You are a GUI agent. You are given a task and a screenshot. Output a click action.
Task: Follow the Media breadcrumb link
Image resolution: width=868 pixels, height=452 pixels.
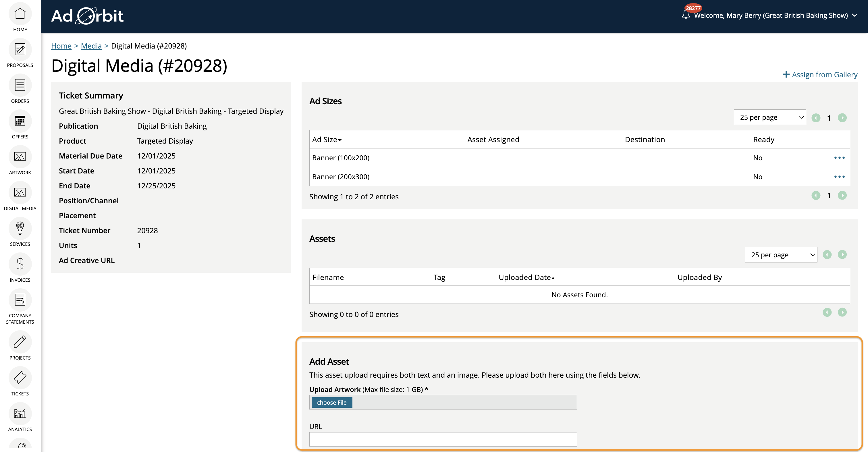pos(91,46)
